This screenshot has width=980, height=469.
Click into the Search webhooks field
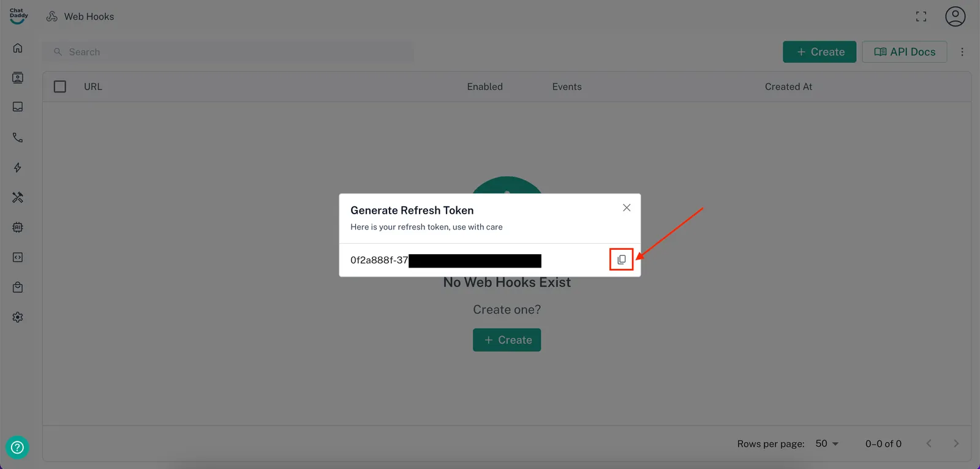233,52
